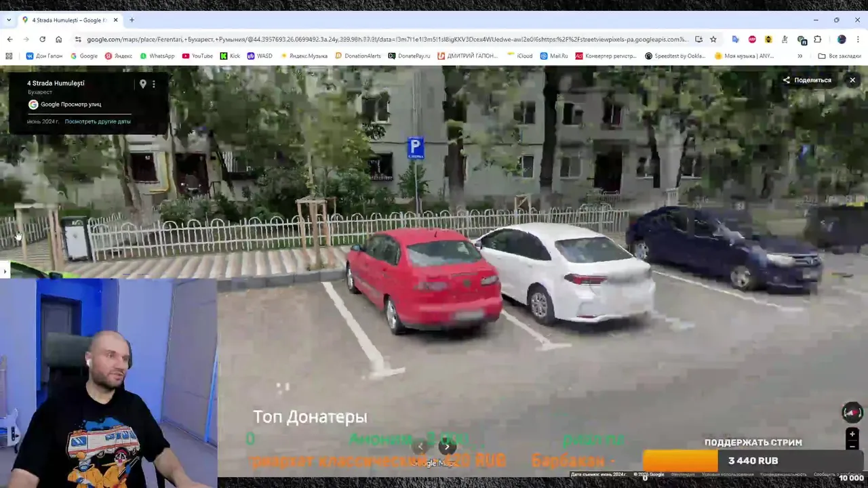The height and width of the screenshot is (488, 868).
Task: Click the 4 Strada Humulești title
Action: (x=56, y=83)
